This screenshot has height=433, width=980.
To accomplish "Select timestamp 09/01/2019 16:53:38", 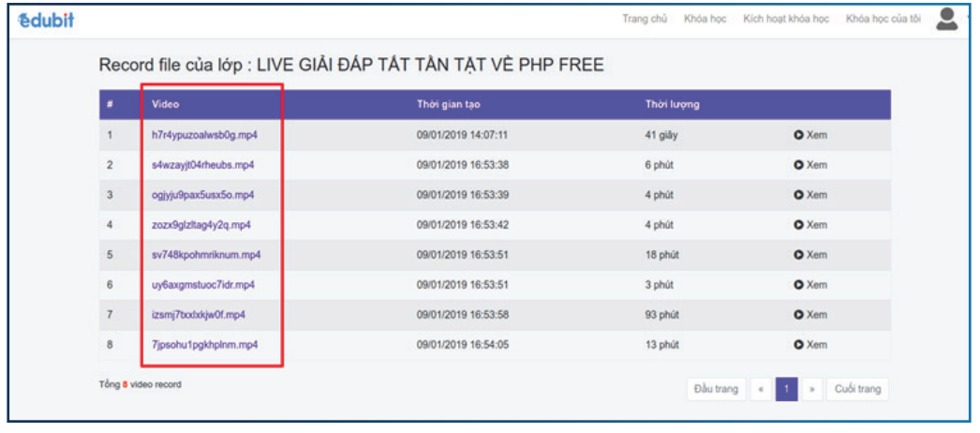I will [x=463, y=165].
